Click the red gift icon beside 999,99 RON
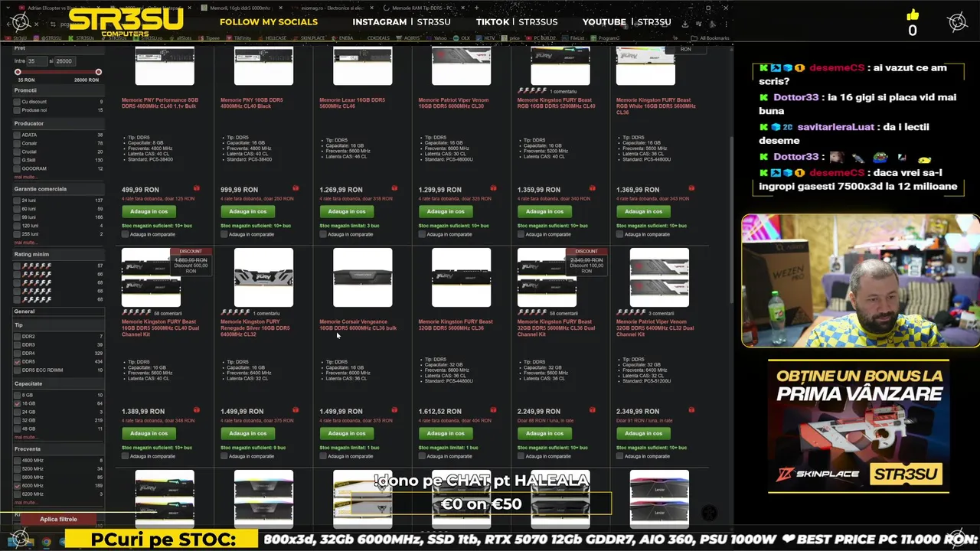The height and width of the screenshot is (551, 980). coord(296,188)
